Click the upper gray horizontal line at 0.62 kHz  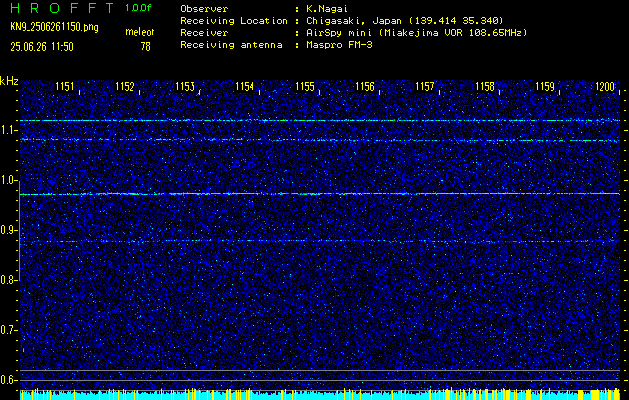tap(320, 370)
